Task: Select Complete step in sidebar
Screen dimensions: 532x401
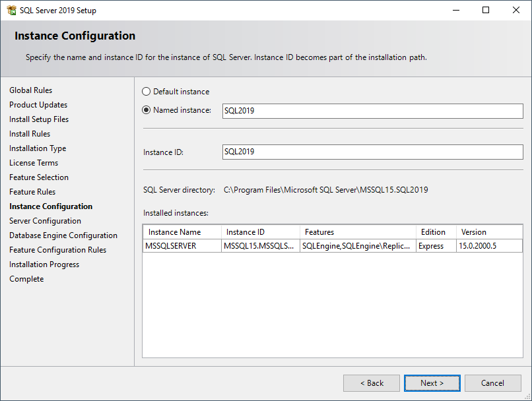Action: click(x=26, y=279)
